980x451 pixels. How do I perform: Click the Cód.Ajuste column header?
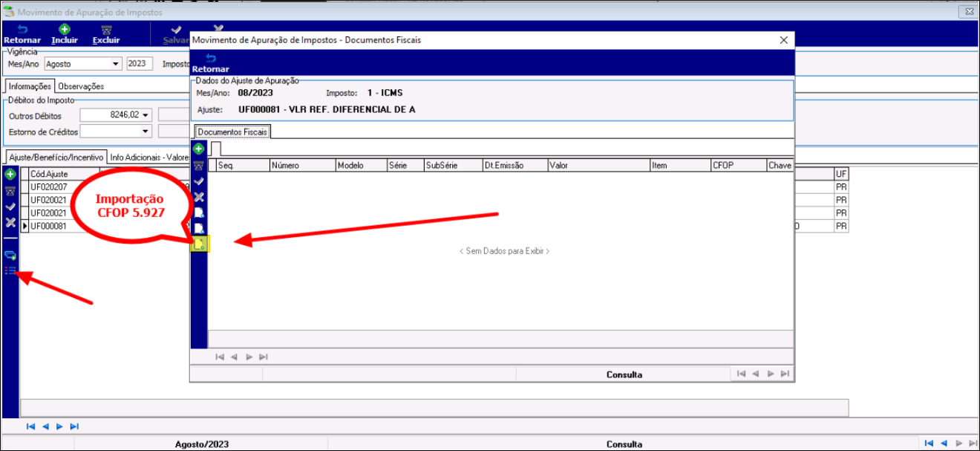(x=63, y=174)
